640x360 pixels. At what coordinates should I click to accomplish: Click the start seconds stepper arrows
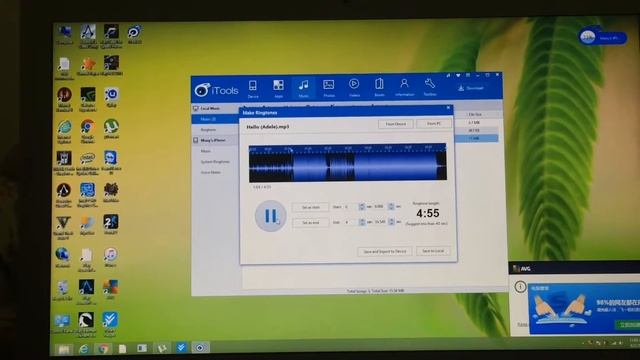pyautogui.click(x=391, y=207)
